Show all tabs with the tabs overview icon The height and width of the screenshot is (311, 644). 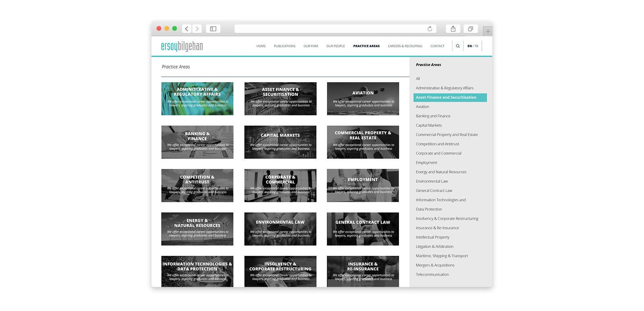pos(471,29)
